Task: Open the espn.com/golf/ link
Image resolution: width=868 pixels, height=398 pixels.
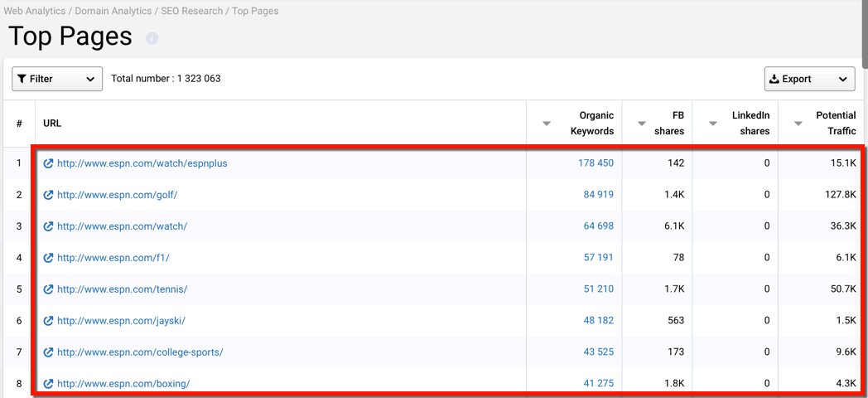Action: pyautogui.click(x=118, y=195)
